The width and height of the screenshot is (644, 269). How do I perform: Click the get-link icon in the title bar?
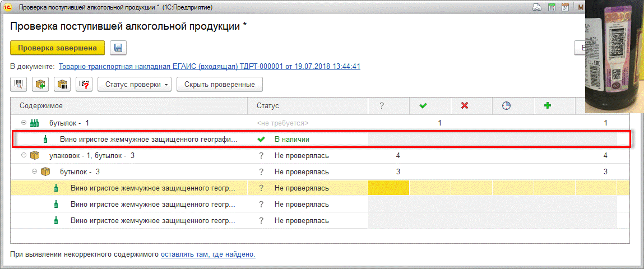pos(537,8)
